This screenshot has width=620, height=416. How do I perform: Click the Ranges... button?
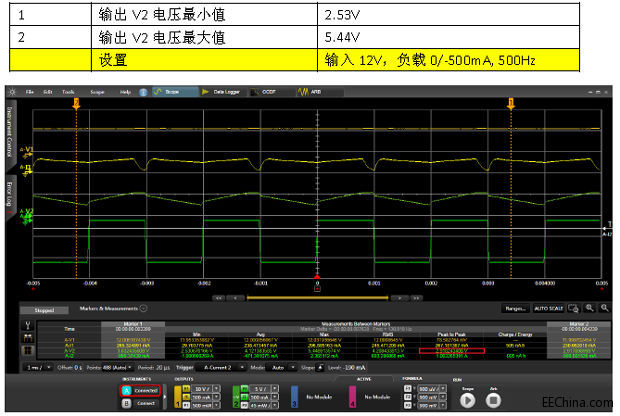tap(515, 308)
